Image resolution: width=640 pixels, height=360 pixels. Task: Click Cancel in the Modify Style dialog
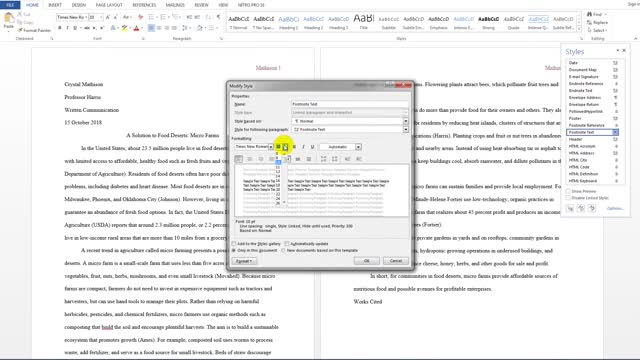tap(396, 261)
